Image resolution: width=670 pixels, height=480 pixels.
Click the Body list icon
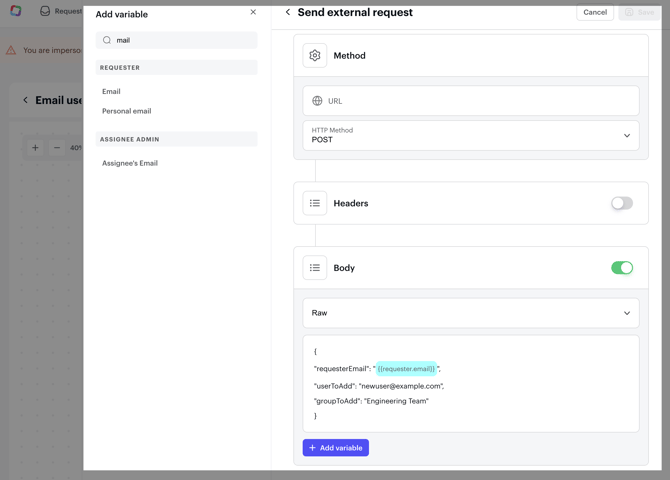click(315, 268)
